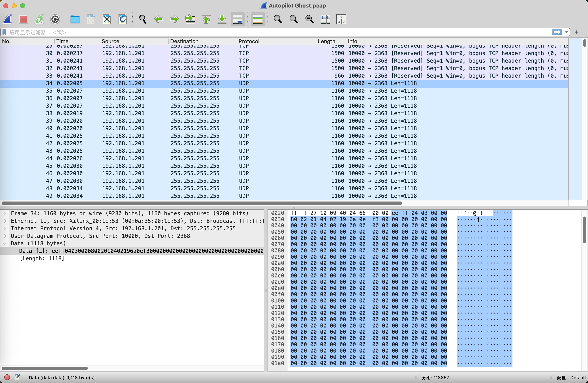588x383 pixels.
Task: Open the pane layout icon
Action: [341, 19]
